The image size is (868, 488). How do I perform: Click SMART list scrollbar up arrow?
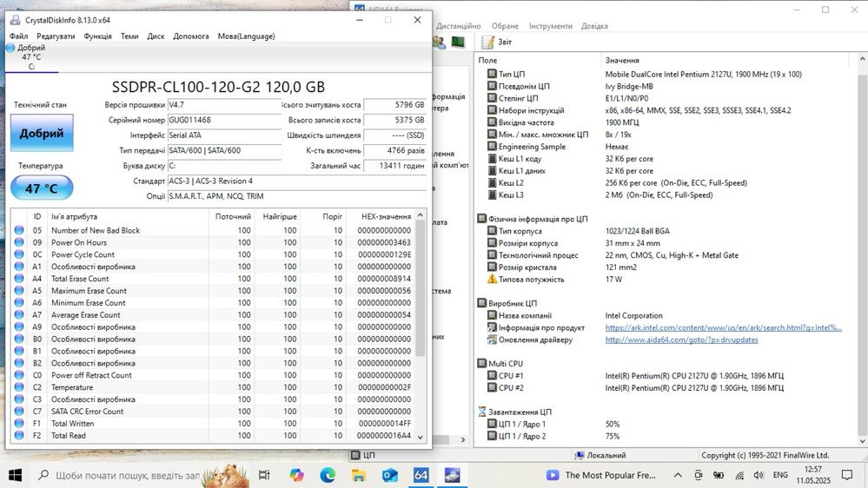(421, 214)
